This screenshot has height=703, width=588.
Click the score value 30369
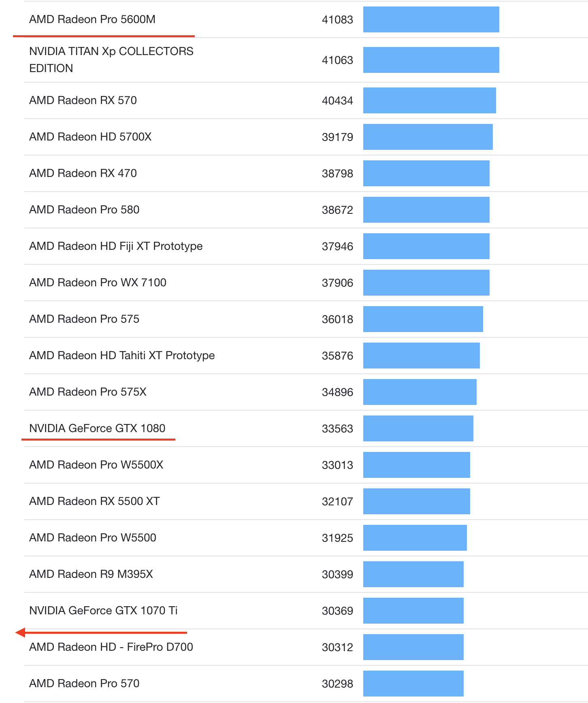click(337, 611)
